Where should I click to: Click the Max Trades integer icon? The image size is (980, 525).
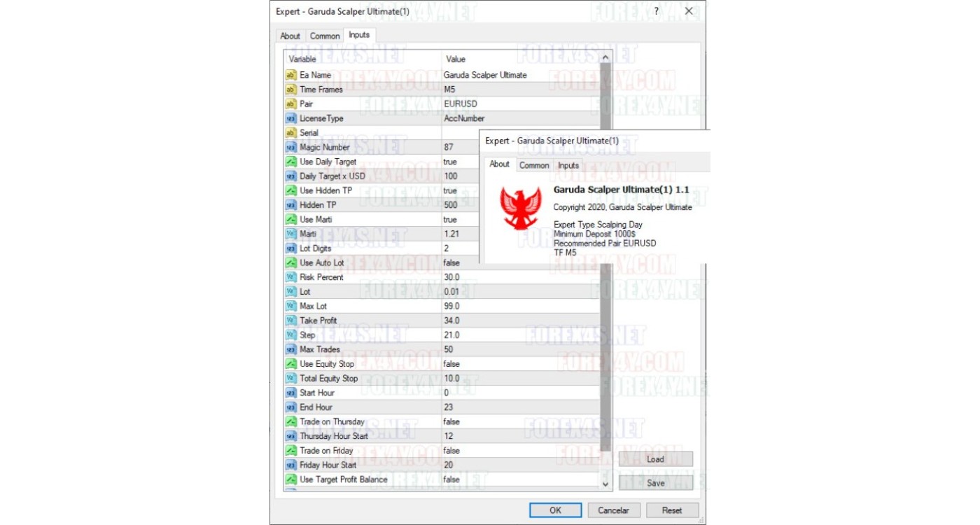(x=291, y=349)
